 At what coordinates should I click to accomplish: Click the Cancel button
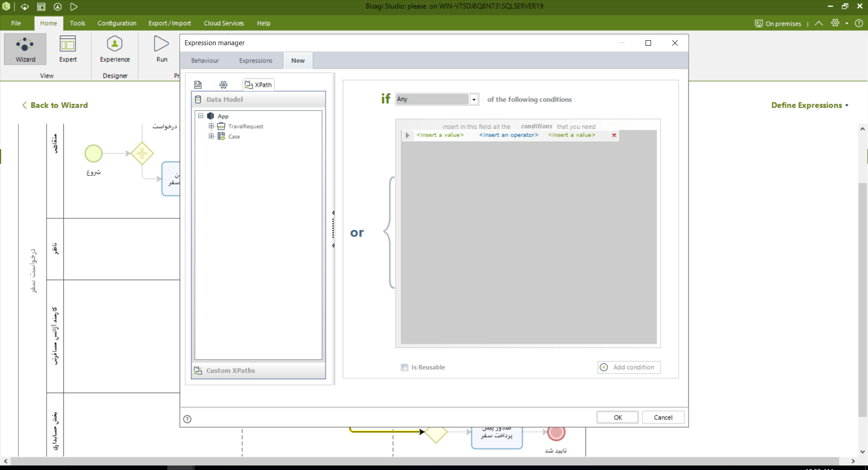663,418
